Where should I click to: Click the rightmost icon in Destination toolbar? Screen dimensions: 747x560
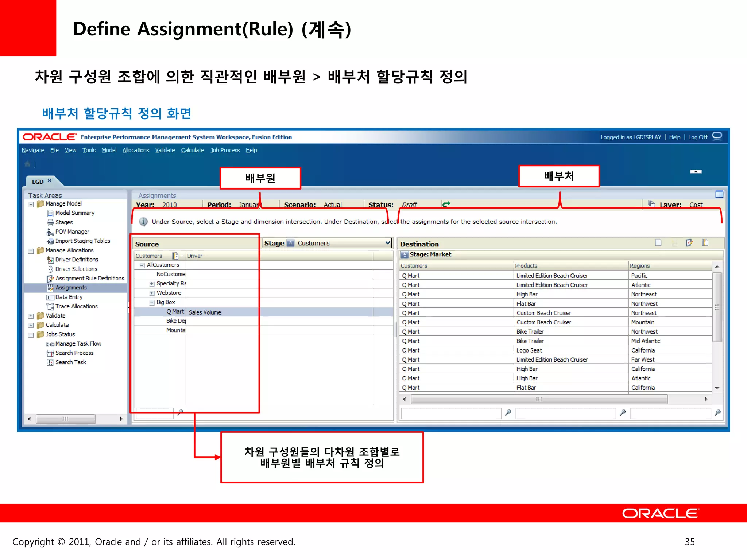705,243
